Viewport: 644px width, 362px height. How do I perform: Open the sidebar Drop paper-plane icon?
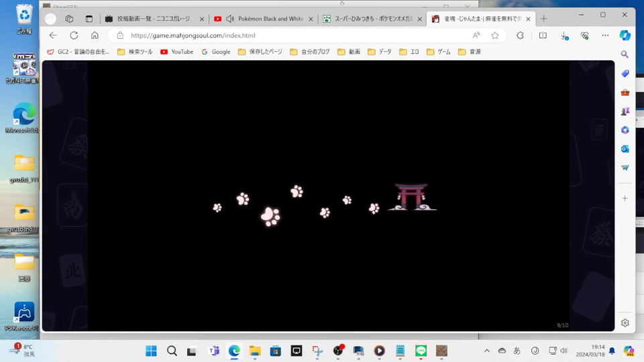coord(625,168)
